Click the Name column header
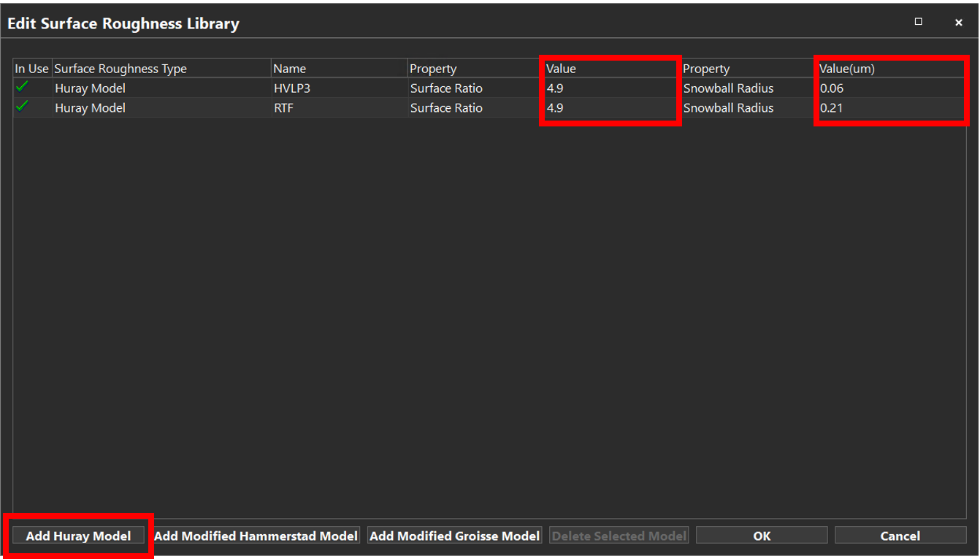 click(x=340, y=69)
